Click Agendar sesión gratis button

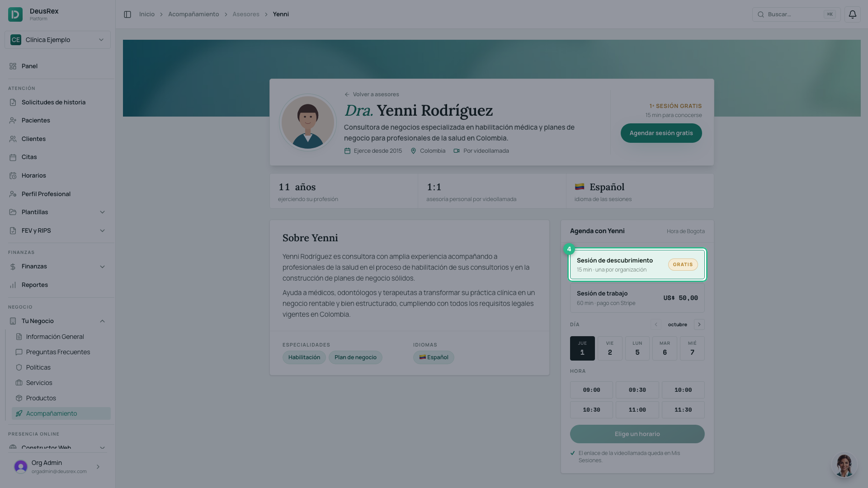tap(661, 133)
